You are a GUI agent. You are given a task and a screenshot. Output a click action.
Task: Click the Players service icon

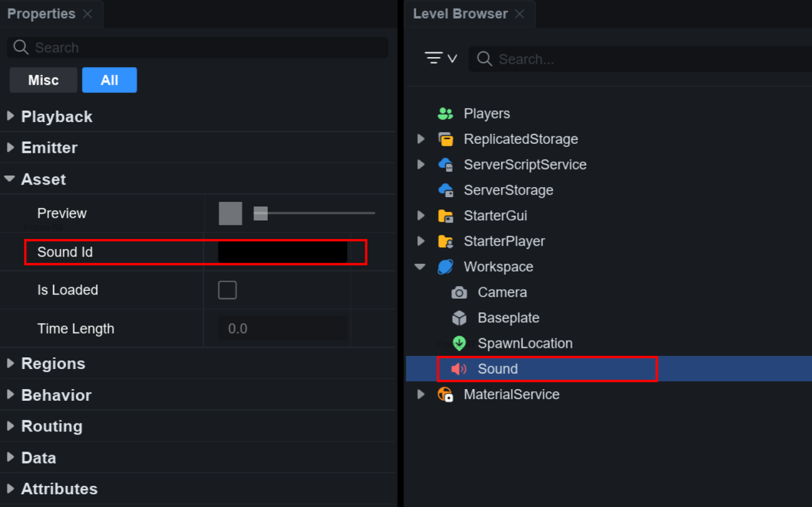445,114
